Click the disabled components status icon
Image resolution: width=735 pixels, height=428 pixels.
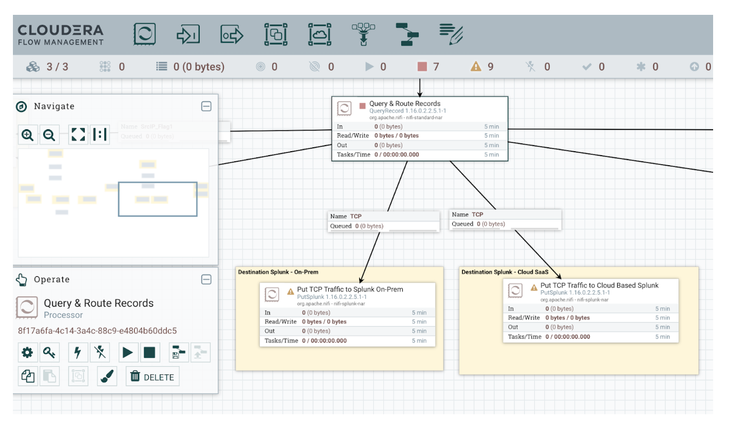[530, 67]
